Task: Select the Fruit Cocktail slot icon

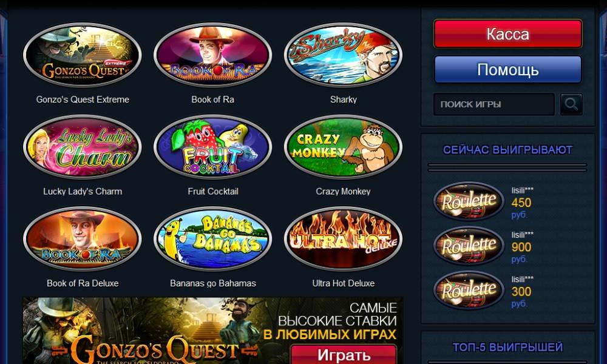Action: pyautogui.click(x=212, y=147)
